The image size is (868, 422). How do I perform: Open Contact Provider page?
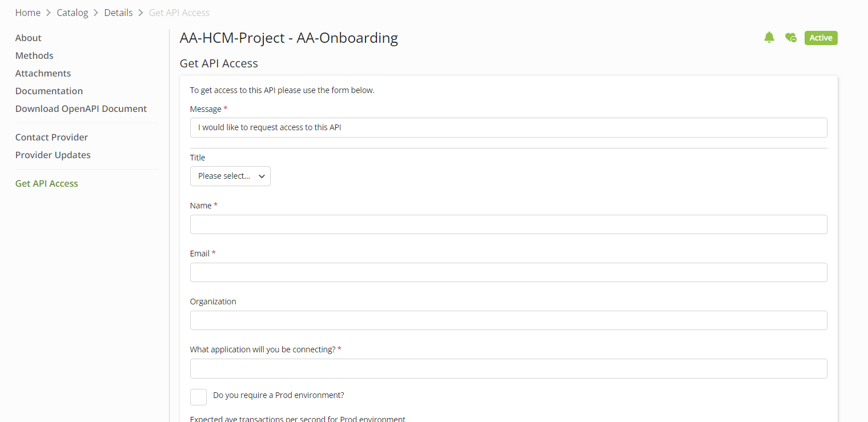tap(52, 137)
